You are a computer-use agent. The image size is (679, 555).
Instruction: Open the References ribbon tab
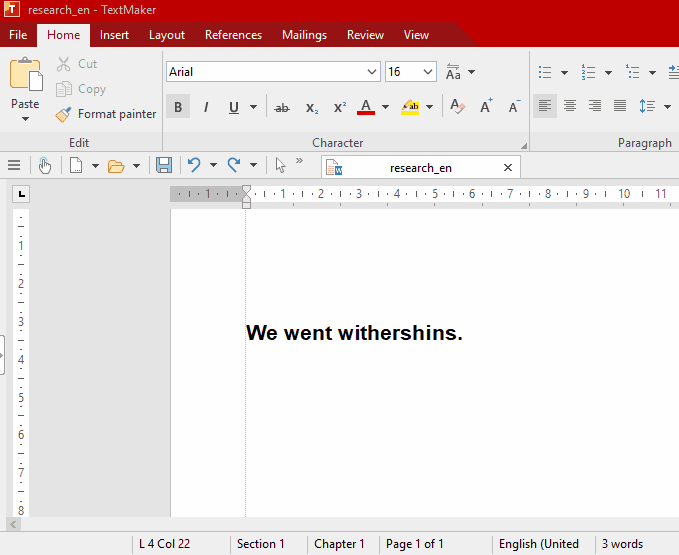[x=233, y=35]
